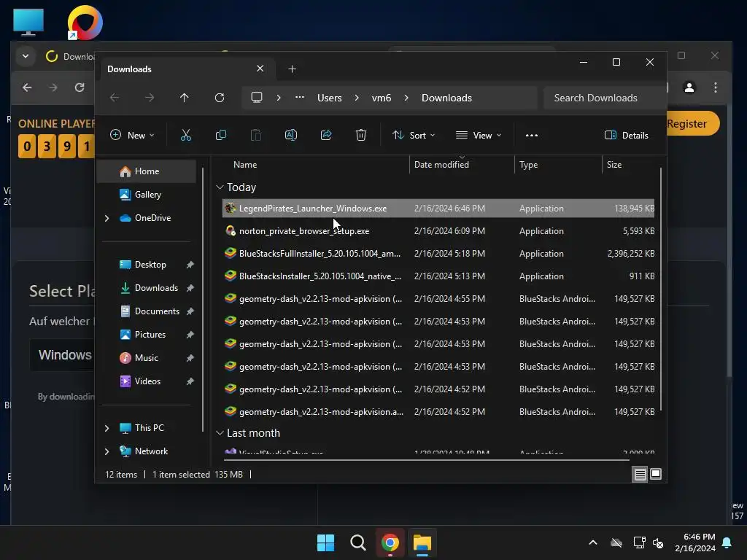Viewport: 747px width, 560px height.
Task: Select geometry-dash file modified 4:55 PM
Action: click(x=438, y=298)
